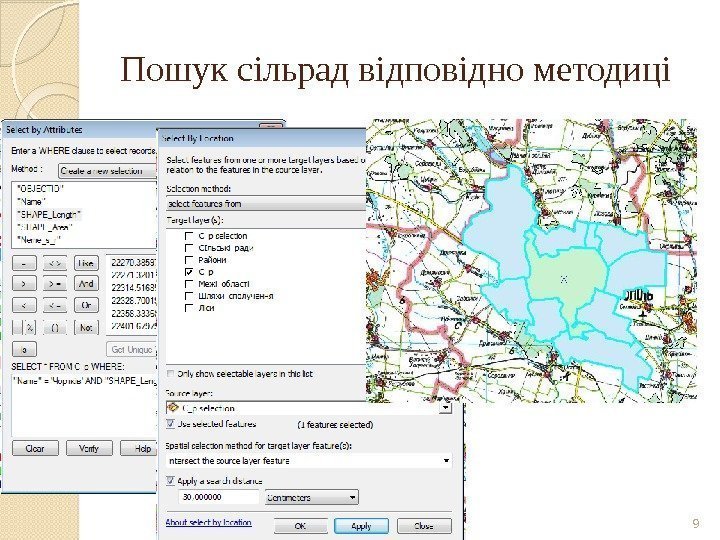Open About select by location link
The height and width of the screenshot is (540, 720).
(208, 523)
